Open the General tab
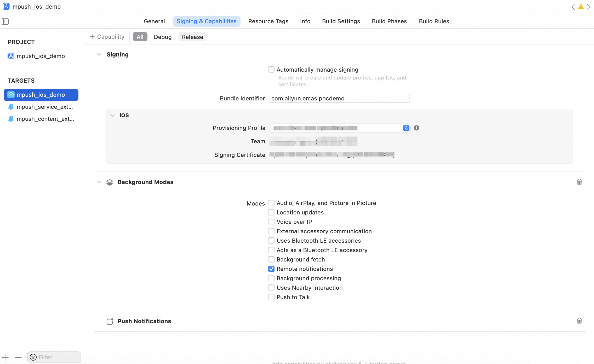 pyautogui.click(x=154, y=21)
